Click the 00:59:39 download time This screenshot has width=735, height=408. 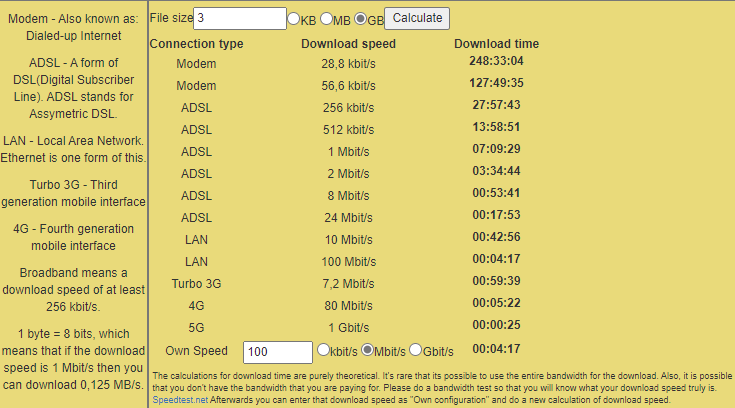click(x=496, y=281)
